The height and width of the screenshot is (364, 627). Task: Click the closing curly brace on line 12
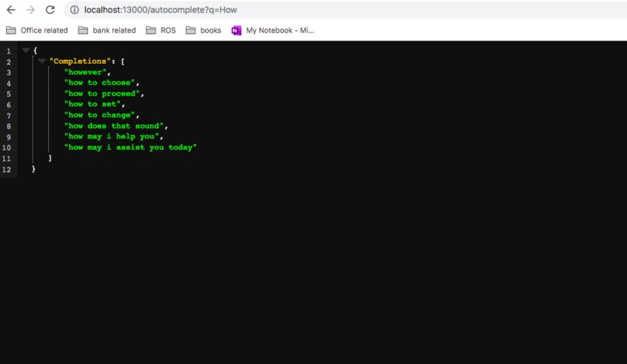pyautogui.click(x=33, y=169)
